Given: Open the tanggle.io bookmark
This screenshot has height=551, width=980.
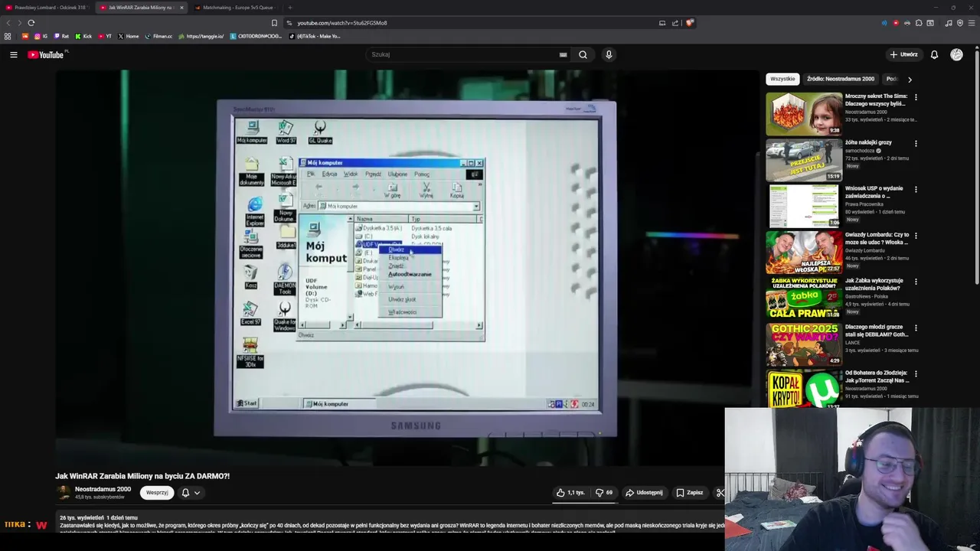Looking at the screenshot, I should click(x=201, y=36).
